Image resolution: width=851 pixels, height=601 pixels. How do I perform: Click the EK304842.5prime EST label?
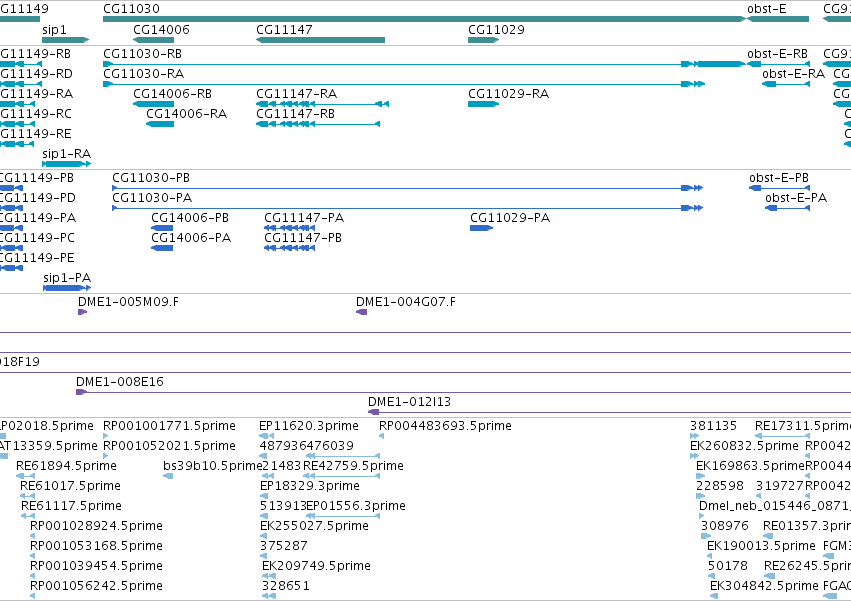coord(764,587)
